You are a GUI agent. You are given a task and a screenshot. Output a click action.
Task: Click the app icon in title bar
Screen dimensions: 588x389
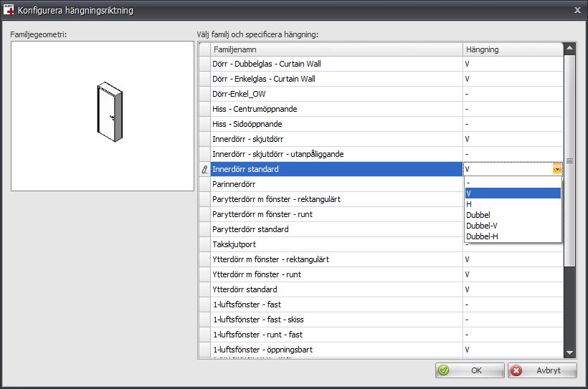[x=9, y=10]
